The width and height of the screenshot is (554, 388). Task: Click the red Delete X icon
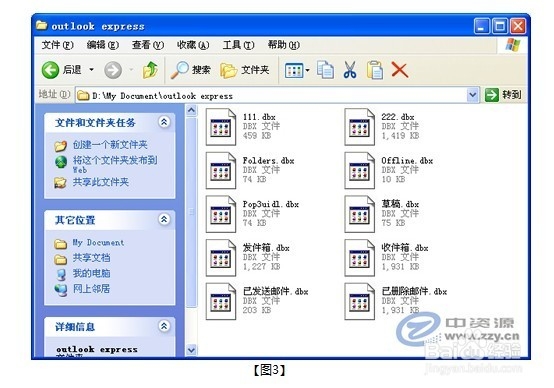[x=400, y=70]
